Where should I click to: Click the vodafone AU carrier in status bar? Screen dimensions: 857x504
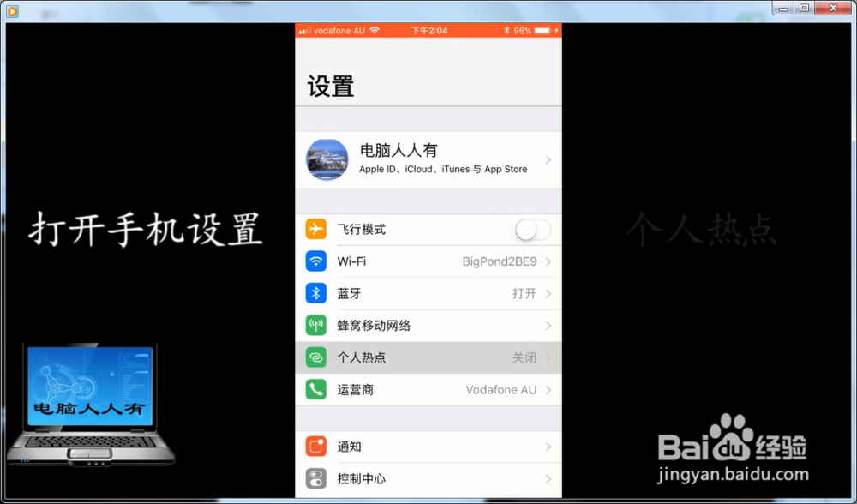[x=339, y=31]
